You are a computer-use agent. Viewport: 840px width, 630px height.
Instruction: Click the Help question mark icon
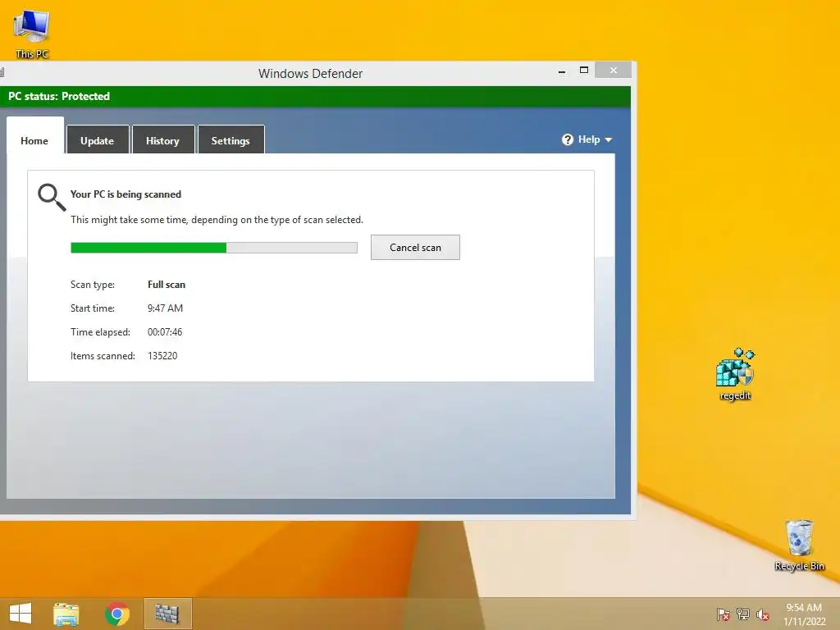[x=568, y=139]
